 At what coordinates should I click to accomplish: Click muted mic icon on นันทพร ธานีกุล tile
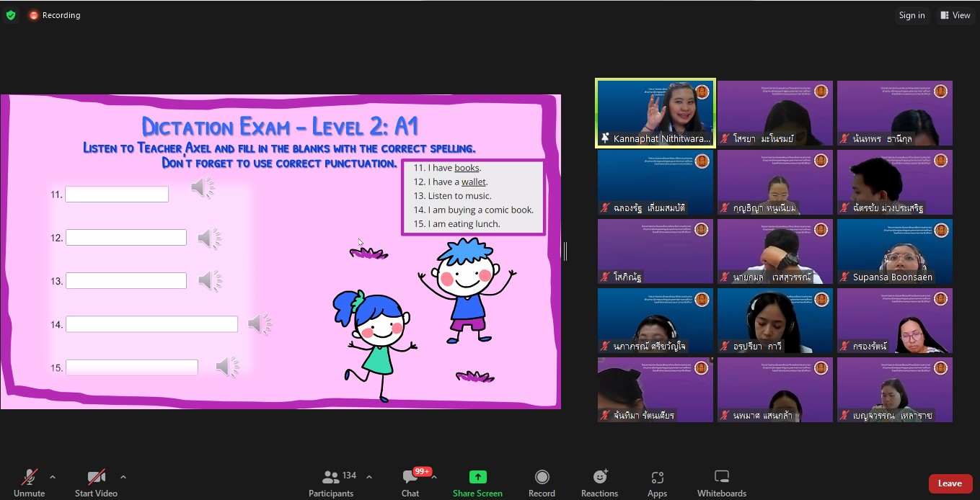[846, 138]
